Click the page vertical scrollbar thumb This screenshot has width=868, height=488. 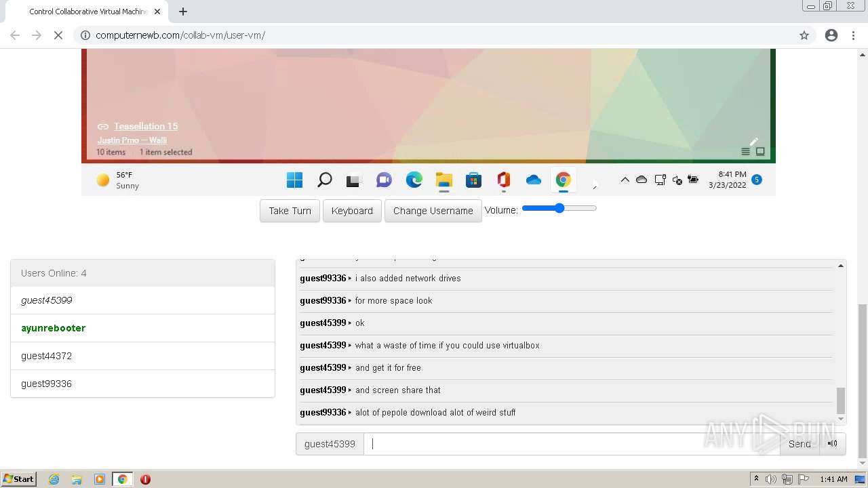[863, 382]
